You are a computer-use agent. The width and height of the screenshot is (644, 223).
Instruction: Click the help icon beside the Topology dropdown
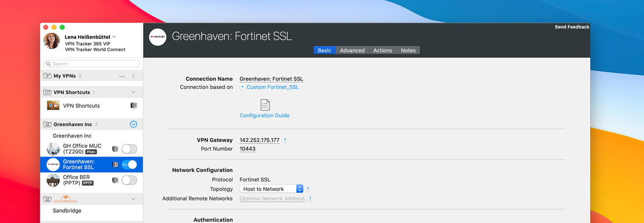click(x=308, y=189)
